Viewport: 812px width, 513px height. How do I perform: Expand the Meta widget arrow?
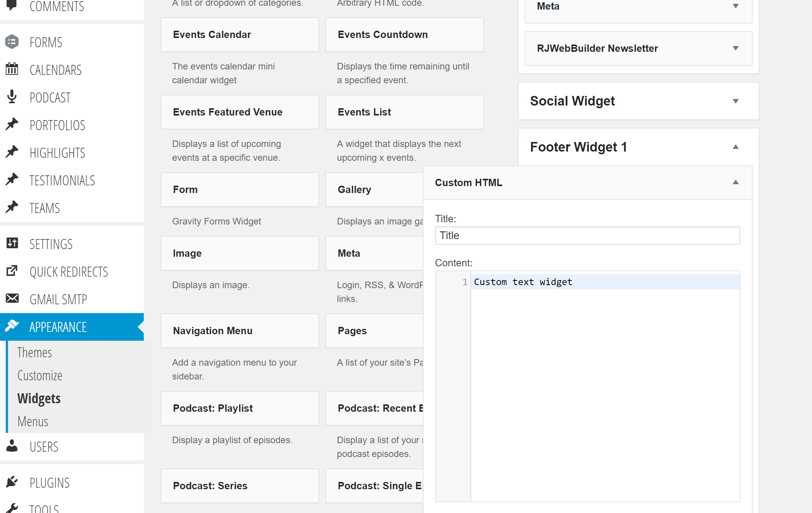click(x=735, y=6)
